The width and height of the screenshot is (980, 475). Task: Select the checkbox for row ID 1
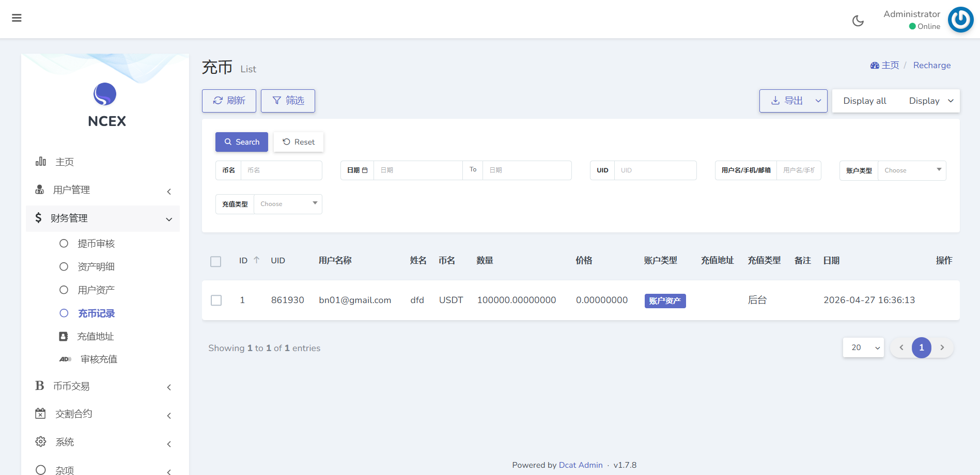tap(216, 300)
